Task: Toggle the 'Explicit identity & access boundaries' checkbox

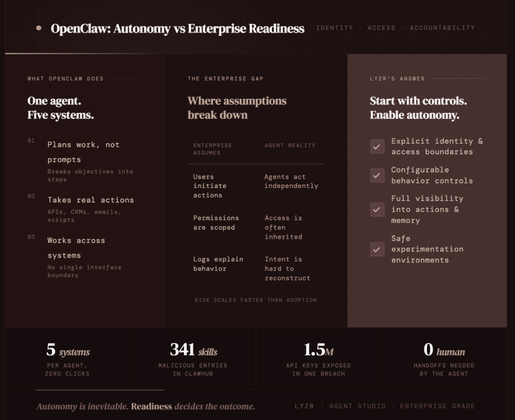Action: pyautogui.click(x=377, y=147)
